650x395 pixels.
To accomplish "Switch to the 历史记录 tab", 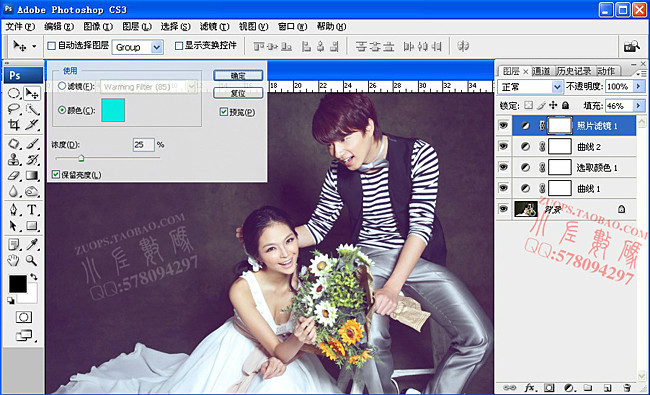I will (x=574, y=71).
